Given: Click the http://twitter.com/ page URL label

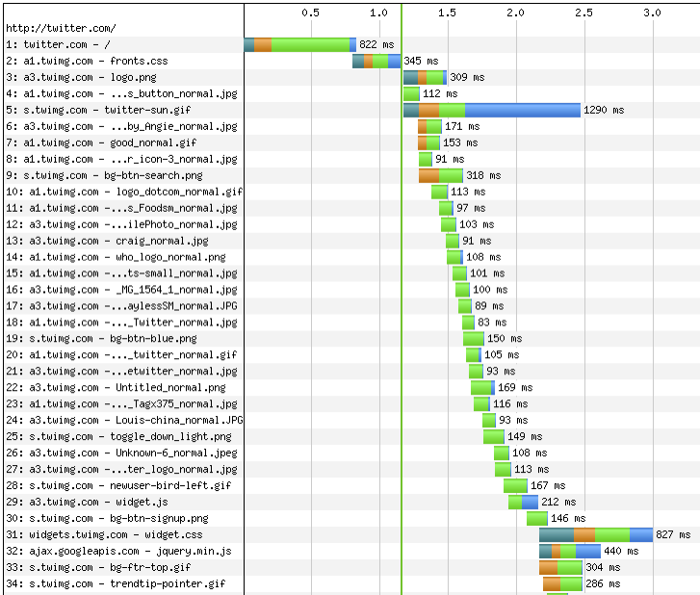Looking at the screenshot, I should coord(61,28).
